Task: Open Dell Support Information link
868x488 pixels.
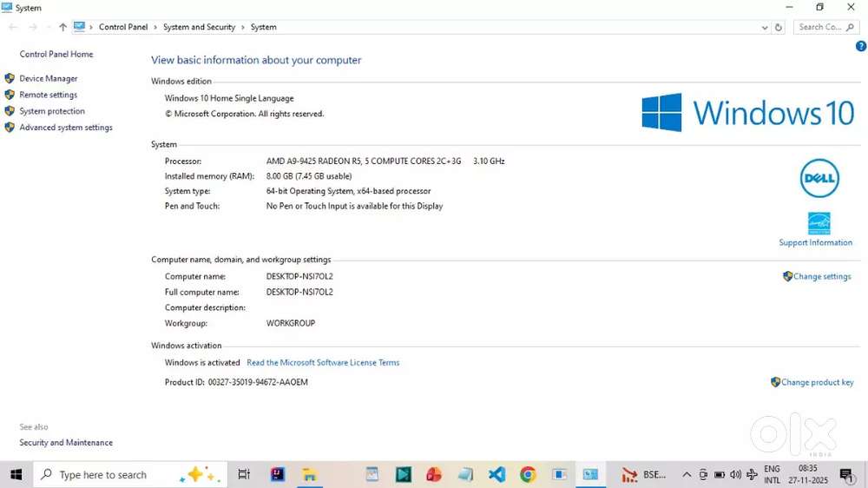Action: [x=815, y=242]
